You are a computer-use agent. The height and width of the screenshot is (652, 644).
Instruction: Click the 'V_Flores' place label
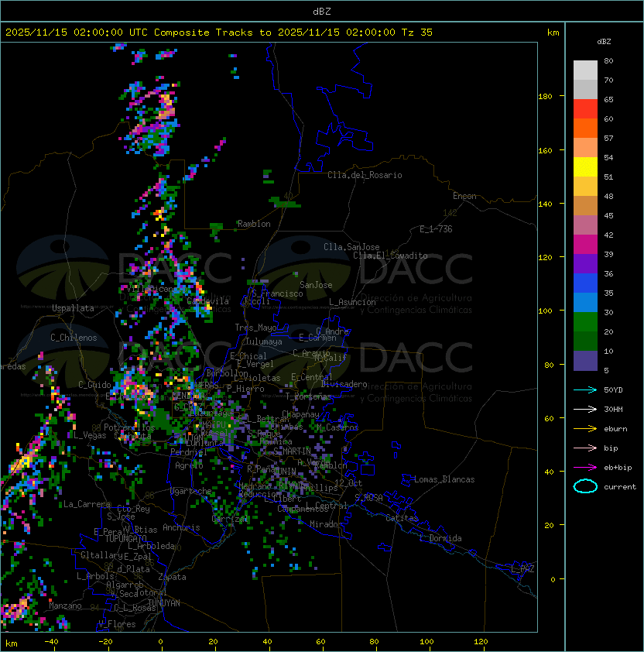tap(117, 624)
